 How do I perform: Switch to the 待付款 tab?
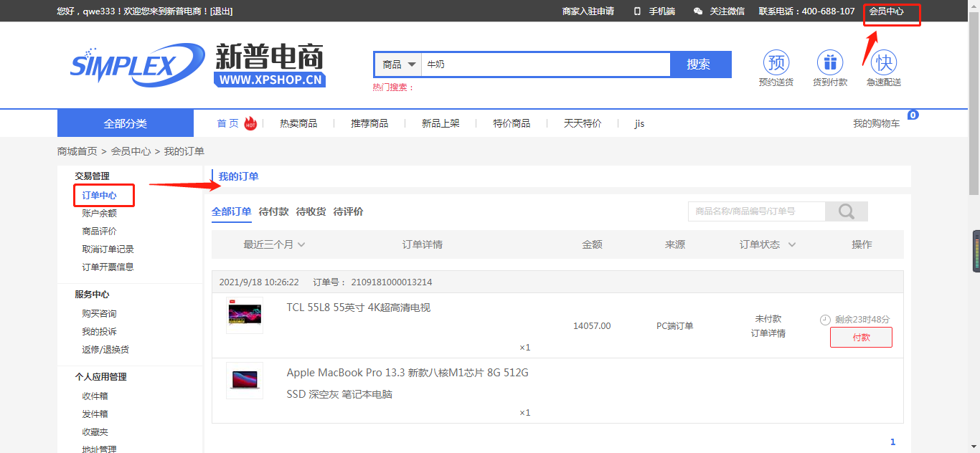[x=273, y=211]
